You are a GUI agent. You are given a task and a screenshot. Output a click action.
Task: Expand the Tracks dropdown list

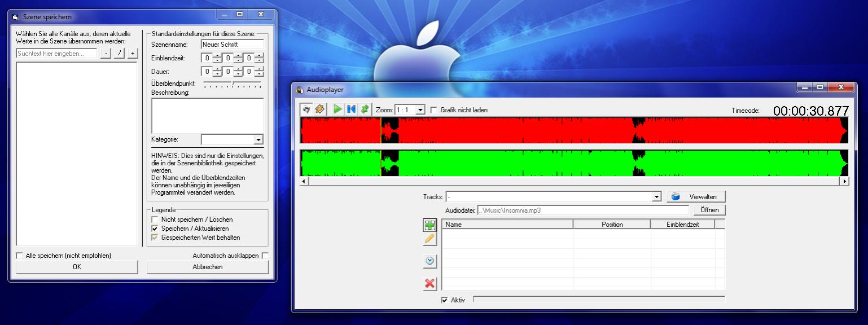pos(656,197)
